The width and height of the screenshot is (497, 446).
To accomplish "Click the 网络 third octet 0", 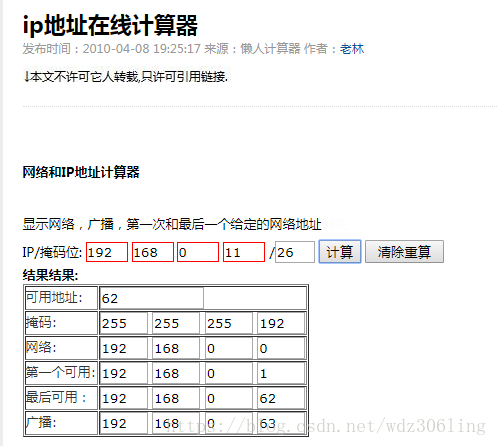I will click(229, 348).
